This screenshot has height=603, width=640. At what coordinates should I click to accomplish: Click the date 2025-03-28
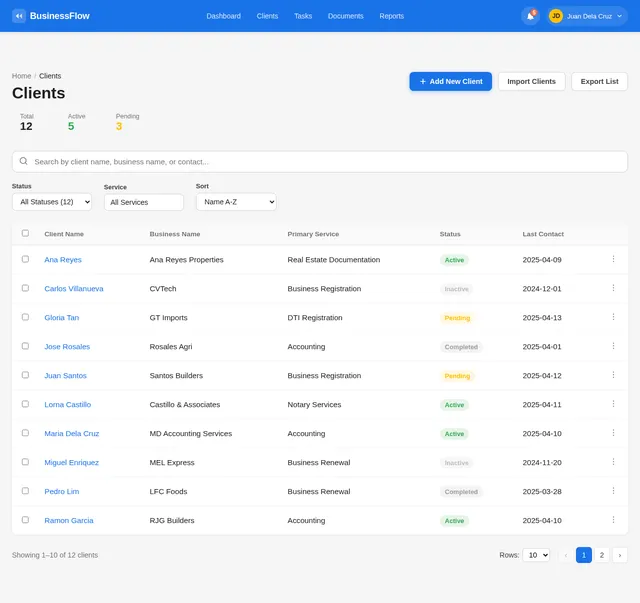[542, 492]
